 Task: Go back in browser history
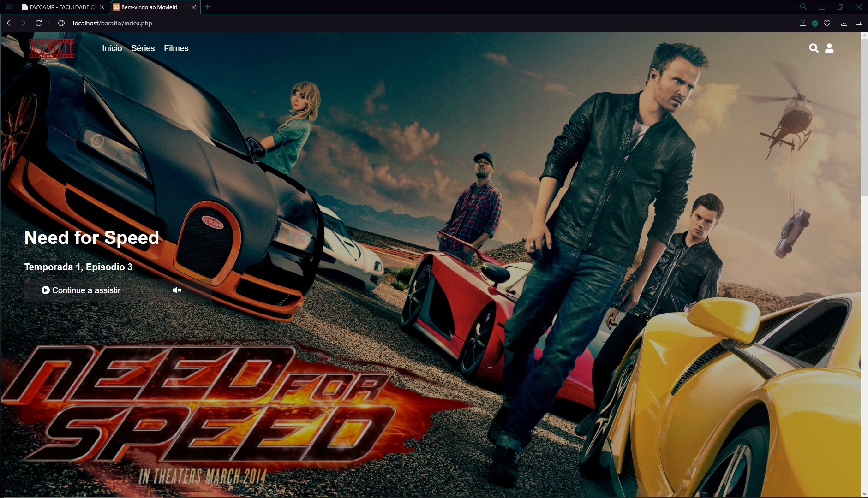click(x=9, y=23)
